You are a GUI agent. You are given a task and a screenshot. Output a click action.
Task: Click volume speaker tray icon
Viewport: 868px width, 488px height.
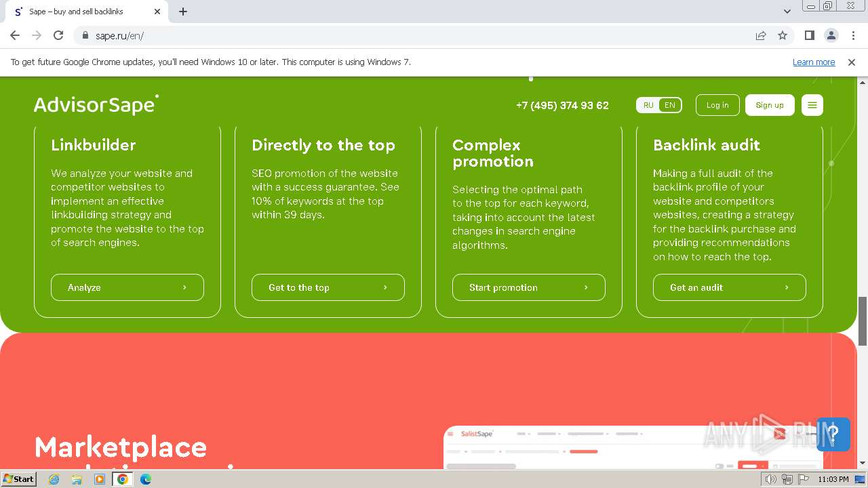click(771, 479)
